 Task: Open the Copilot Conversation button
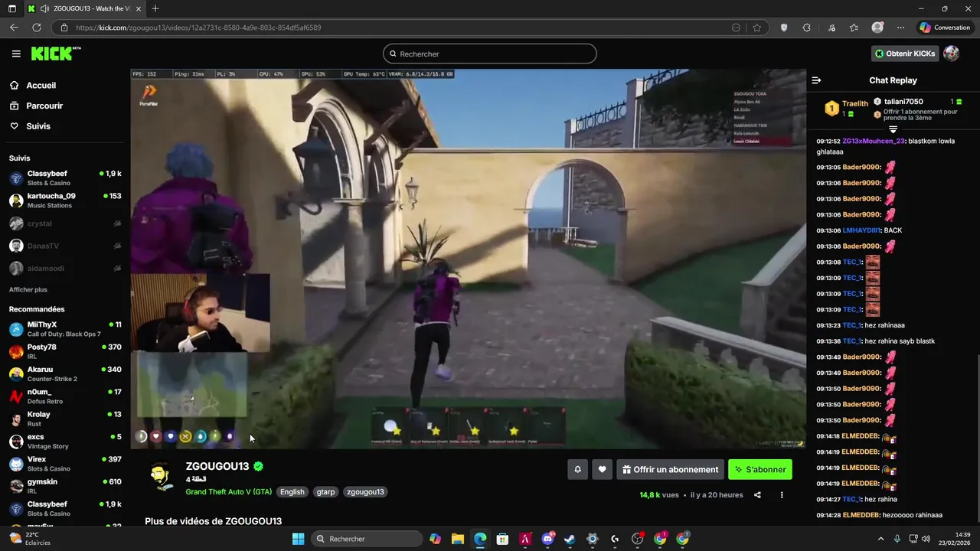click(x=945, y=28)
